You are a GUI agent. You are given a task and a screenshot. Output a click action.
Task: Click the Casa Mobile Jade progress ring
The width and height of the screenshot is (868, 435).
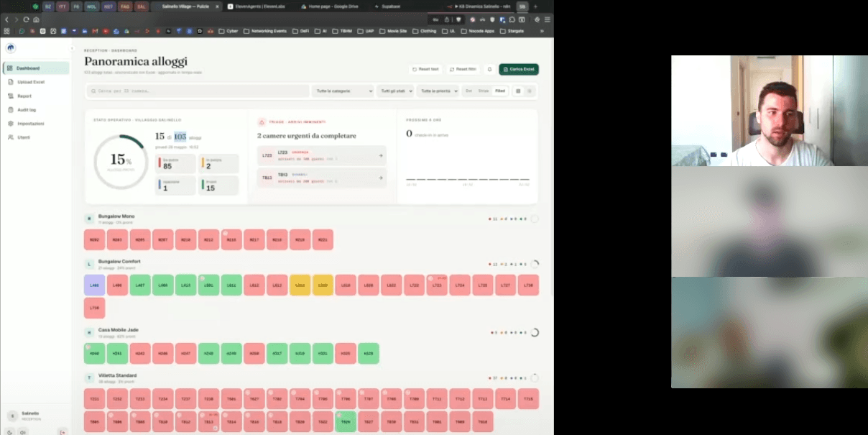point(534,332)
